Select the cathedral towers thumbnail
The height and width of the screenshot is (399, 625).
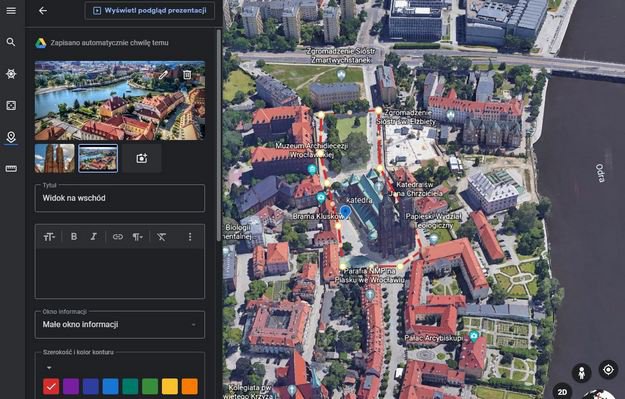[x=55, y=159]
